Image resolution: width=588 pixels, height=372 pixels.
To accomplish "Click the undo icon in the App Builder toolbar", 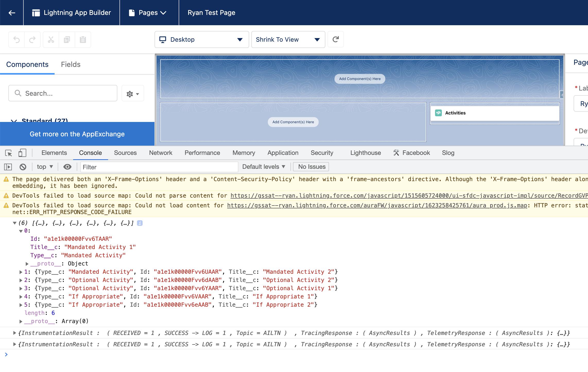I will [17, 39].
